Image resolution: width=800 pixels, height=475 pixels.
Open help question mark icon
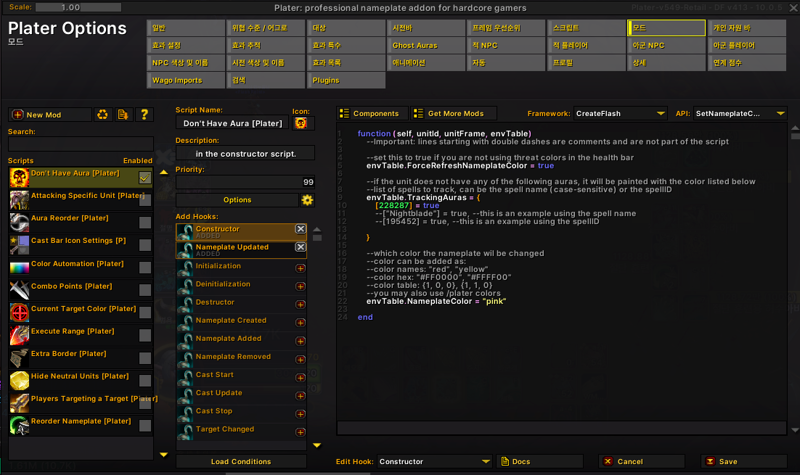(144, 115)
